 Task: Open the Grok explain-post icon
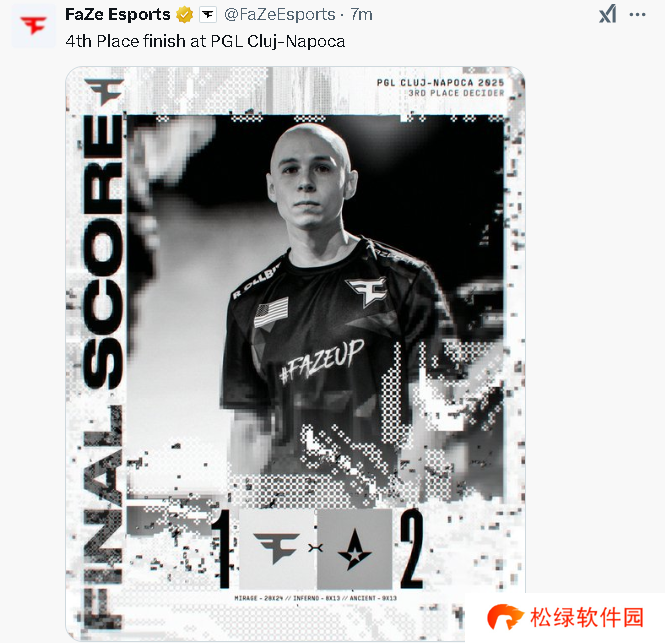[608, 14]
